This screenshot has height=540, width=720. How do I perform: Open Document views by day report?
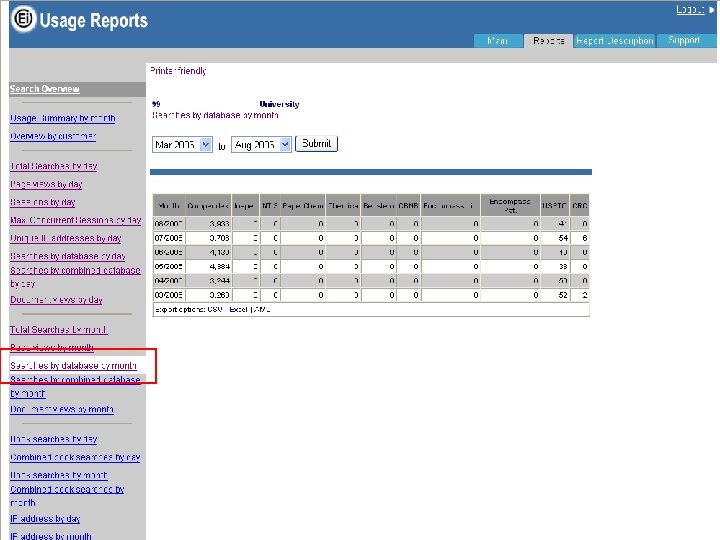pyautogui.click(x=56, y=299)
